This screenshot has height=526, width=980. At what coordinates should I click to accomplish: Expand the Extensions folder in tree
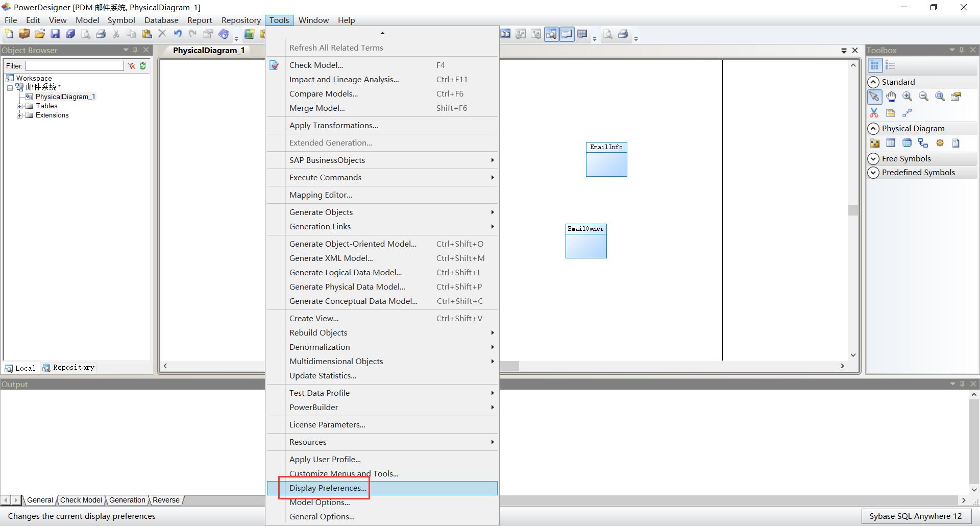[x=19, y=115]
